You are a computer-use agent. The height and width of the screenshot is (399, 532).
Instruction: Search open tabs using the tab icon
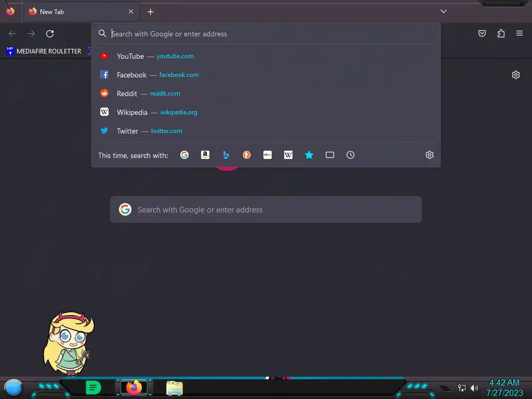pos(330,155)
